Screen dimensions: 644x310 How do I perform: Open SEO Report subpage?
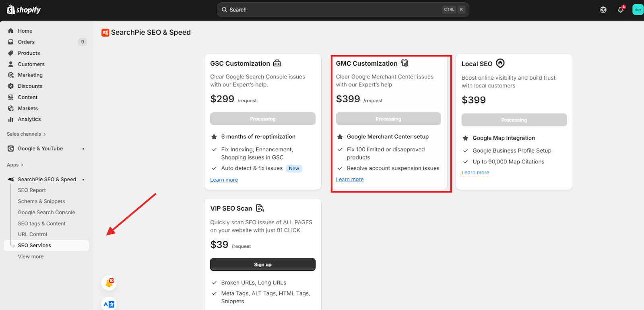[x=32, y=190]
